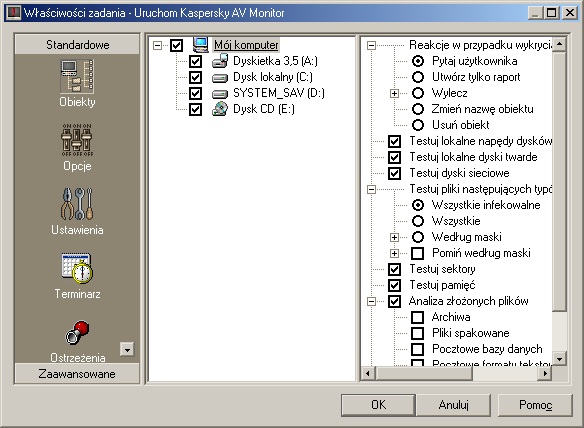Uncheck SYSTEM_SAV (D:) checkbox
This screenshot has width=584, height=428.
point(195,93)
